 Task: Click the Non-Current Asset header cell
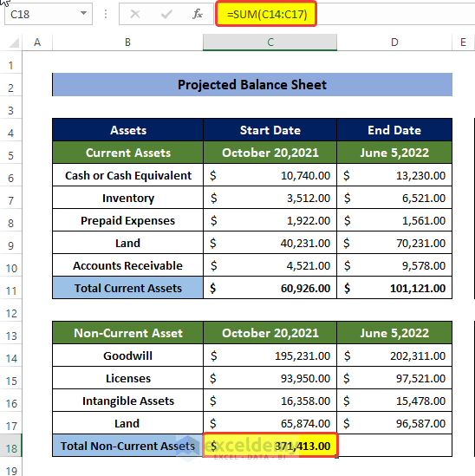pyautogui.click(x=127, y=333)
